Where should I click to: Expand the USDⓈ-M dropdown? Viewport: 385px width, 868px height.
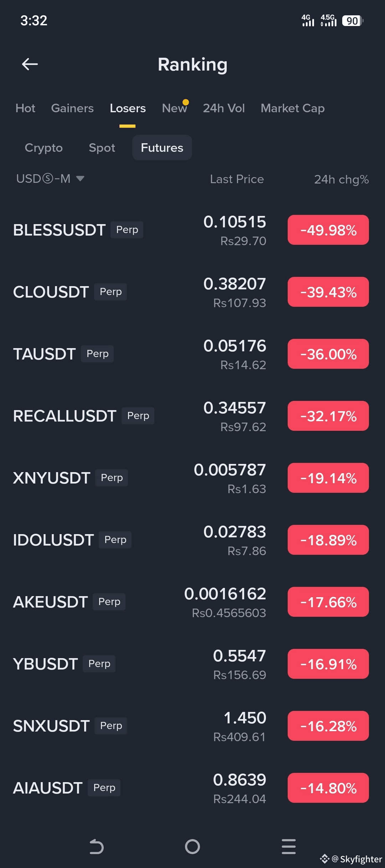click(50, 179)
